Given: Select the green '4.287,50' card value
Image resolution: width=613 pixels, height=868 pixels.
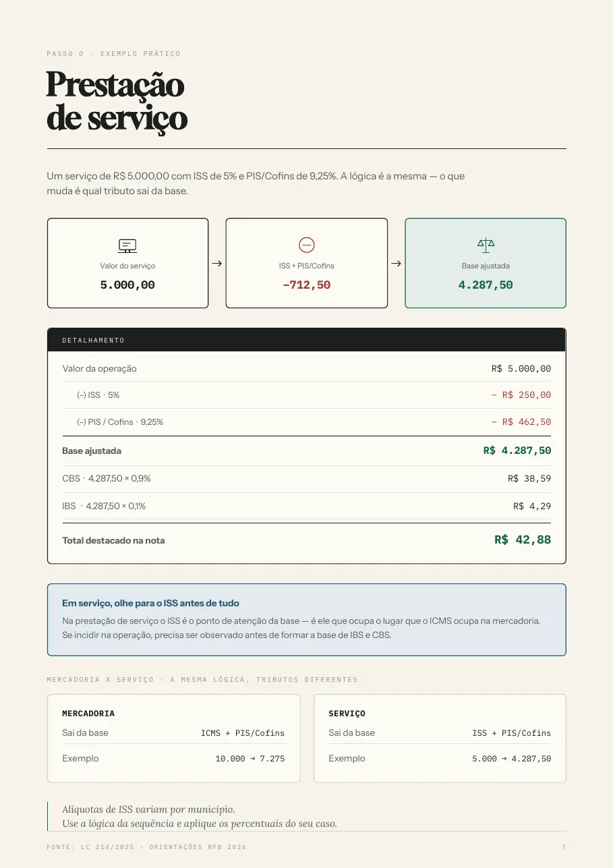Looking at the screenshot, I should click(486, 285).
